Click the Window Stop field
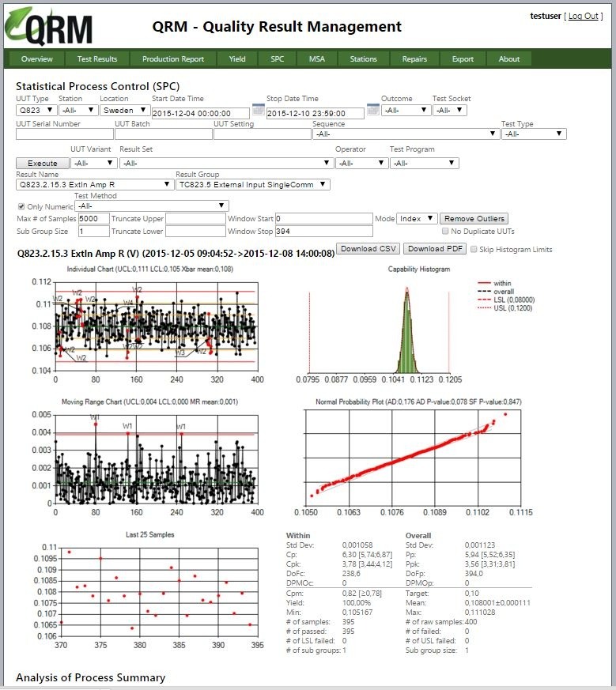The height and width of the screenshot is (690, 616). pyautogui.click(x=324, y=231)
